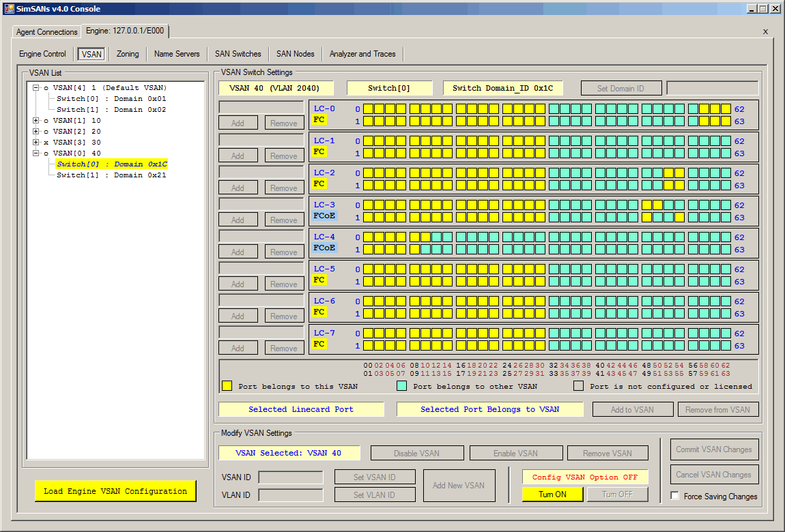Collapse the VSAN[4] 1 Default VSAN node
The image size is (785, 532).
coord(36,88)
